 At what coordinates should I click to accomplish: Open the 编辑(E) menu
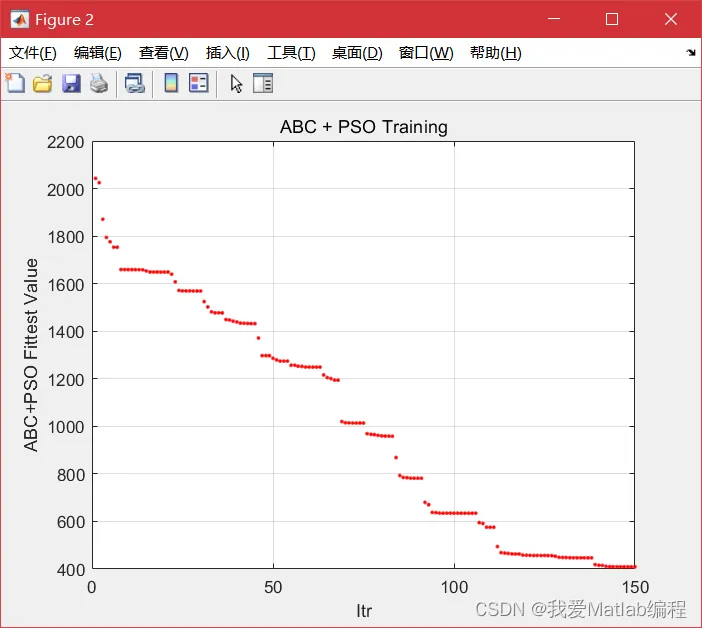point(98,53)
